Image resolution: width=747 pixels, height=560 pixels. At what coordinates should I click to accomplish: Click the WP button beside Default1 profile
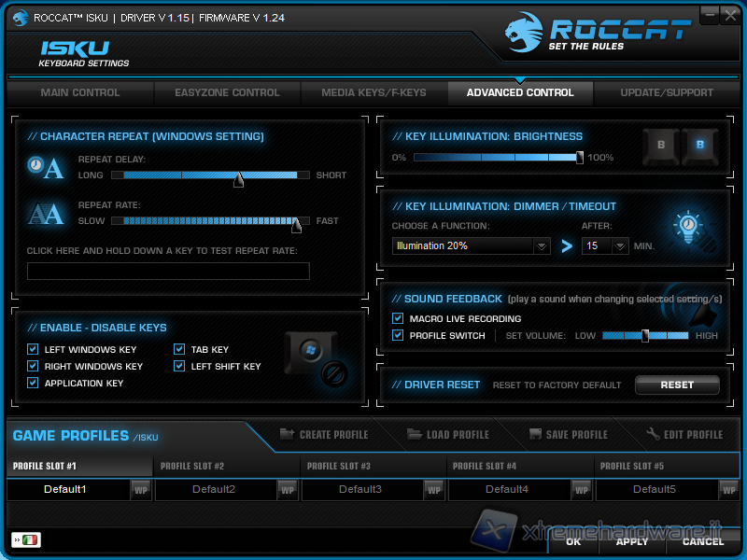(141, 490)
